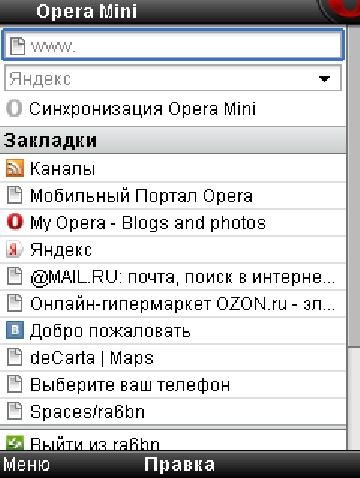Open the Каналы bookmark
Viewport: 360px width, 478px height.
[173, 168]
